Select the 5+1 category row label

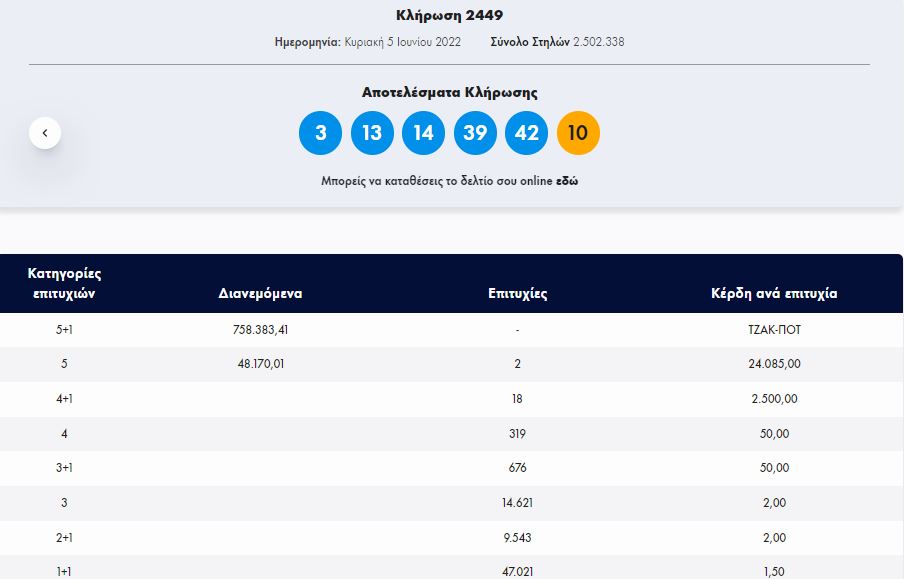coord(64,330)
